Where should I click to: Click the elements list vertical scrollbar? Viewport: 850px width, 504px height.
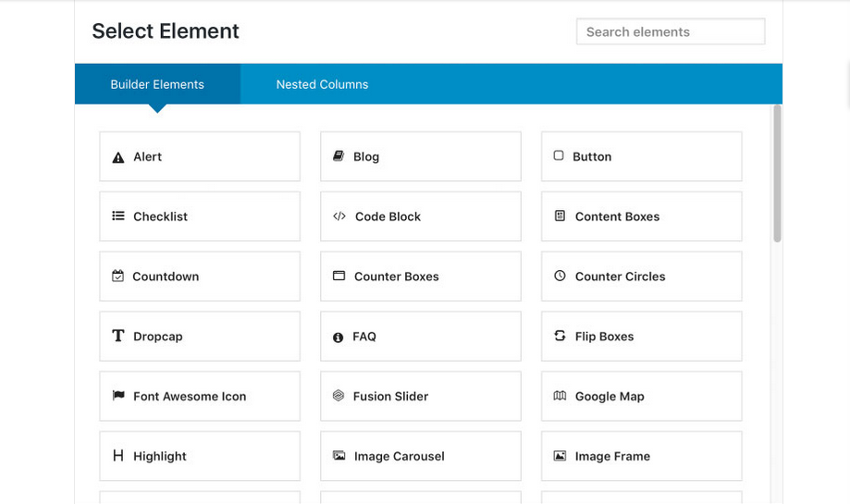pyautogui.click(x=777, y=174)
